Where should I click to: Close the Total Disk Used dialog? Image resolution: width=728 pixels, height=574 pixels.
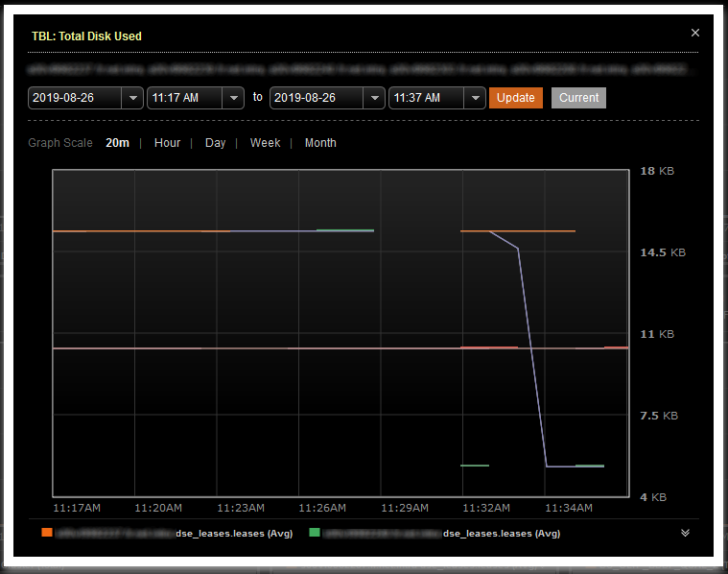pos(695,33)
